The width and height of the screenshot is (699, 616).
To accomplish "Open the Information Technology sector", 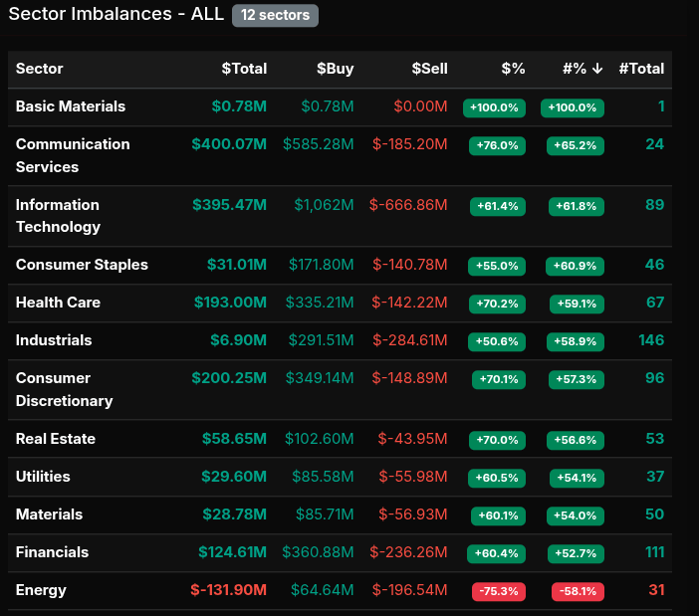I will pos(58,215).
